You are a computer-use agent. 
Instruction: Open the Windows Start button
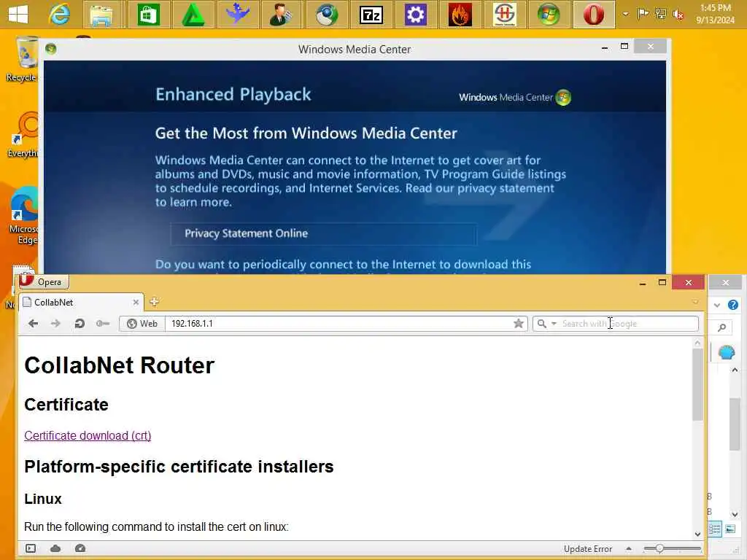point(18,14)
